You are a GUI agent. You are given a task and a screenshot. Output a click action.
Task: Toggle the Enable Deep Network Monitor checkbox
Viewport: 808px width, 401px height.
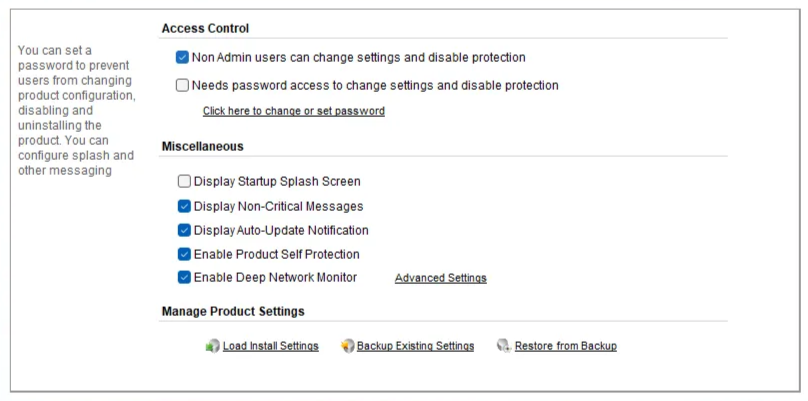click(x=183, y=277)
